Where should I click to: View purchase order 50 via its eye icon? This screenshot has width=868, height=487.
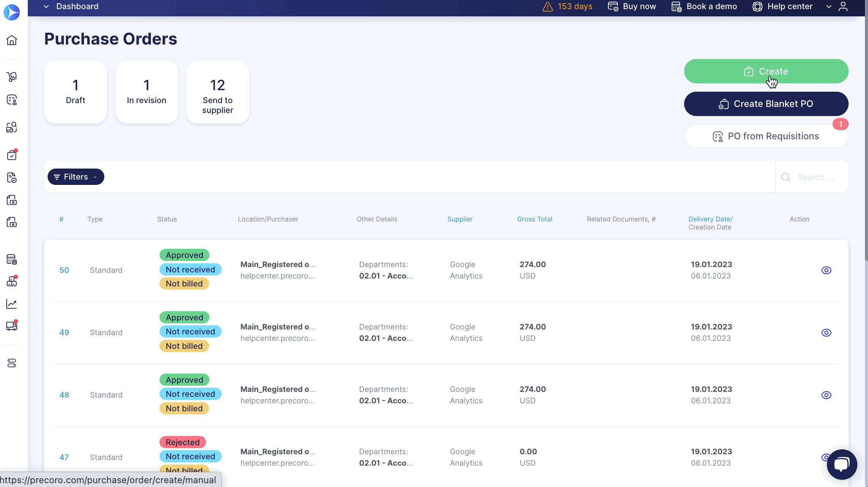point(826,270)
